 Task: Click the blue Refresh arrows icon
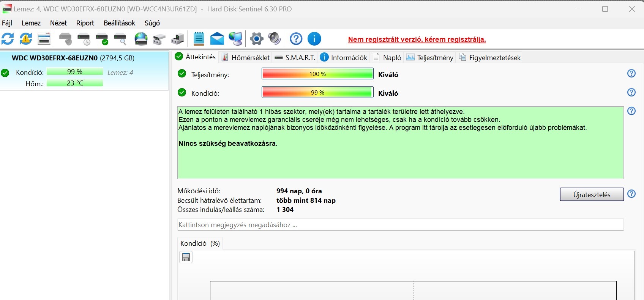[8, 39]
